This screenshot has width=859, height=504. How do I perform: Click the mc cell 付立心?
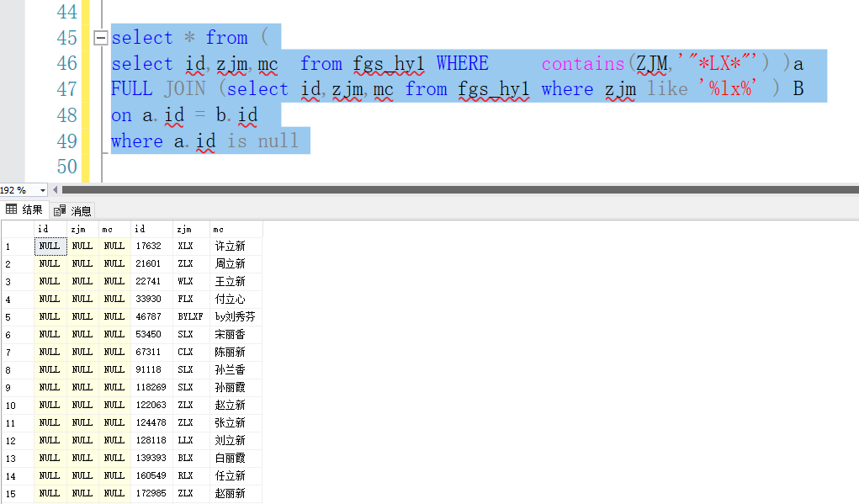(x=236, y=299)
